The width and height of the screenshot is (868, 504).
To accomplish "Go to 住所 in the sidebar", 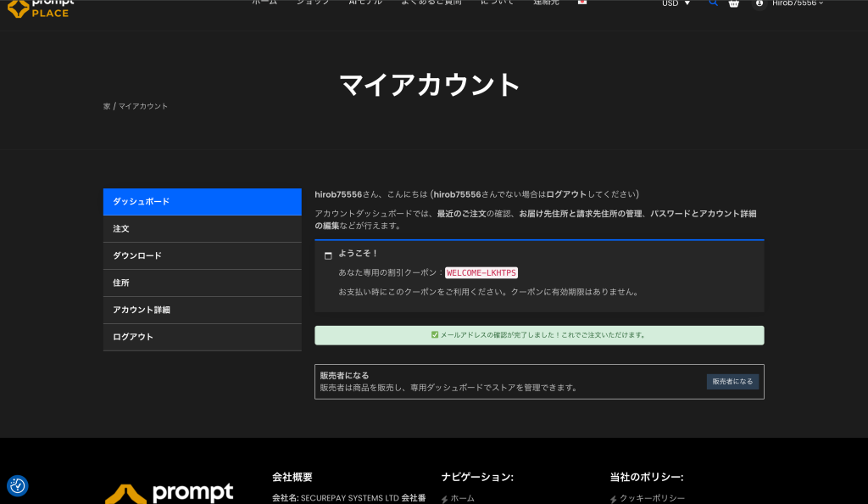I will click(x=202, y=283).
